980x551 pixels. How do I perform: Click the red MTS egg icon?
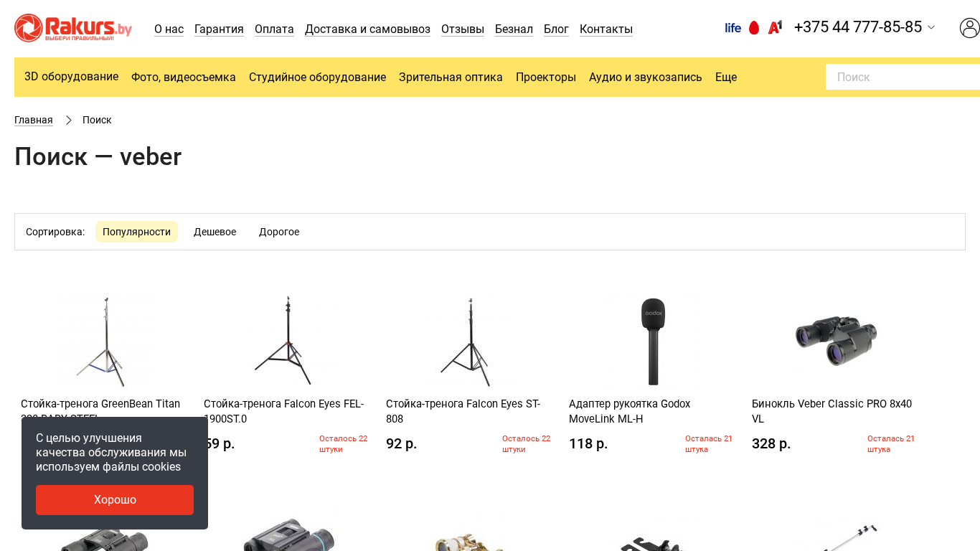pos(754,28)
